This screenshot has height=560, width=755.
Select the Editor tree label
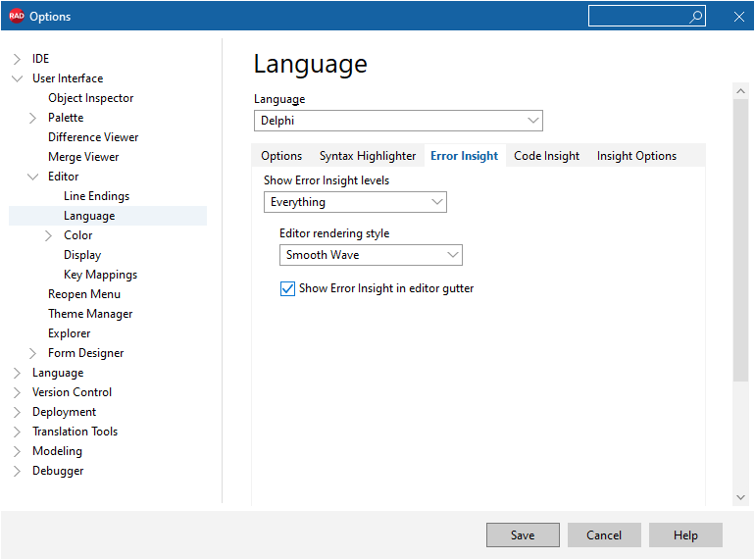coord(63,177)
